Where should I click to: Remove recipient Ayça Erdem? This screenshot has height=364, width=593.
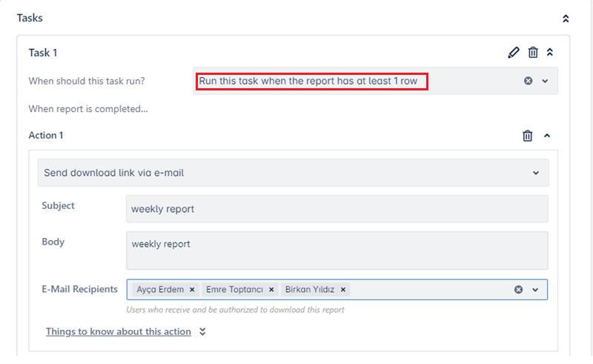click(x=192, y=289)
